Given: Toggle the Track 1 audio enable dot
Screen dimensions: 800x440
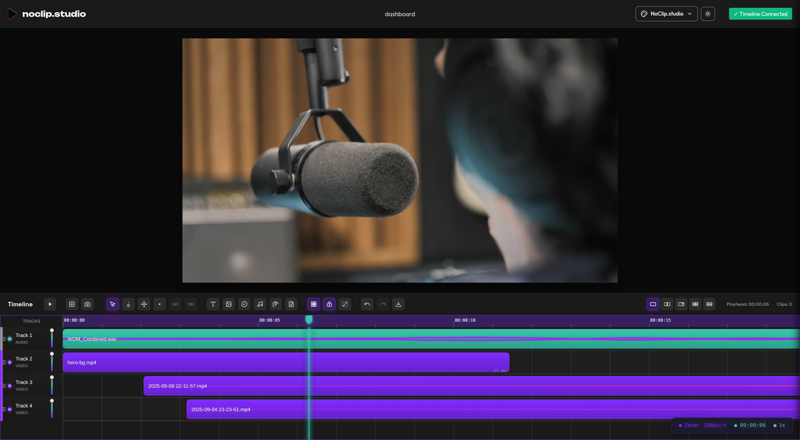Looking at the screenshot, I should (x=10, y=339).
